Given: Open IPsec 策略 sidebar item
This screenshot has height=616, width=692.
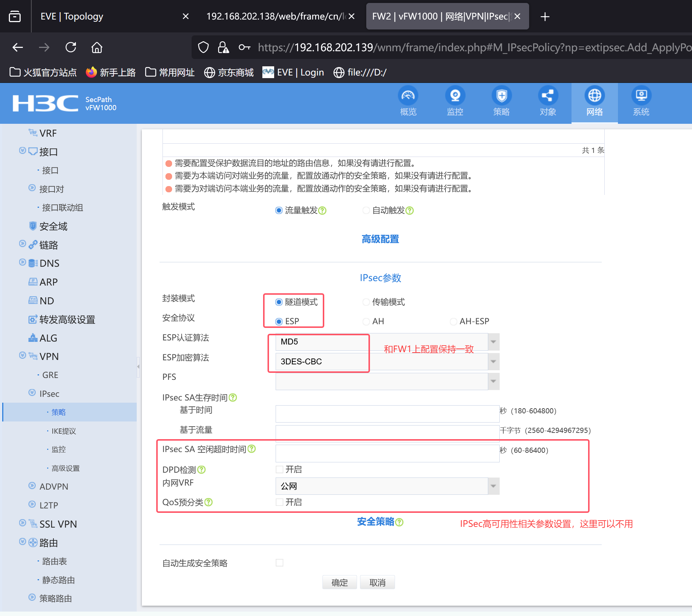Looking at the screenshot, I should coord(59,412).
